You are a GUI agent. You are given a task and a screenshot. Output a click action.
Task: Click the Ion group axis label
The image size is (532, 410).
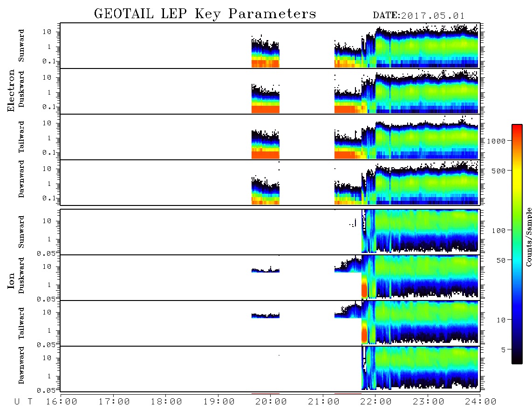(11, 280)
